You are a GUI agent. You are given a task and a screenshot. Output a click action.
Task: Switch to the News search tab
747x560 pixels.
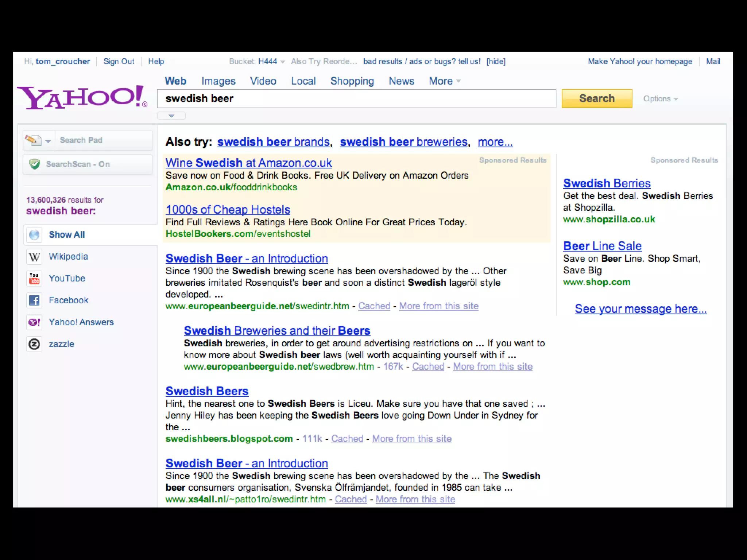coord(401,81)
